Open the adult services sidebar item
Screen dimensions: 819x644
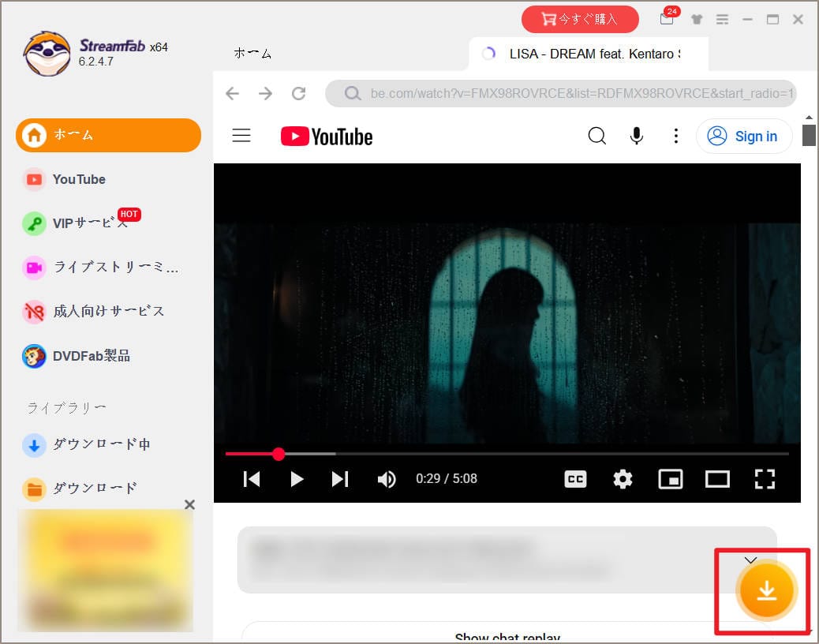[x=93, y=311]
